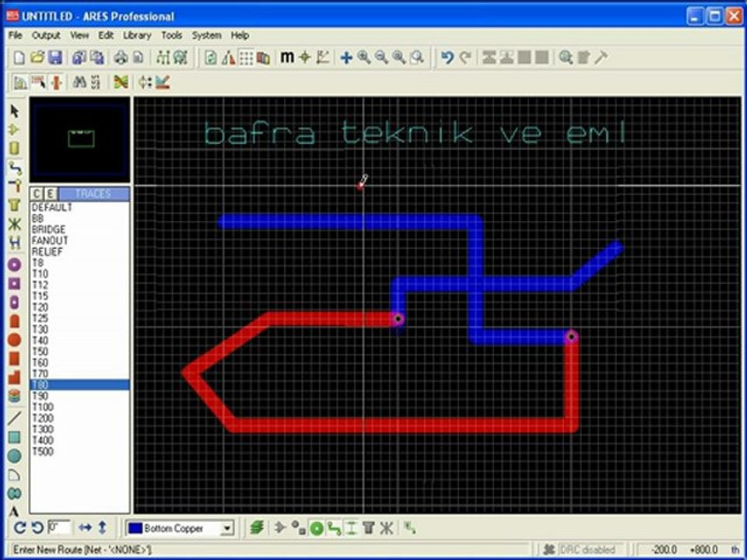Image resolution: width=747 pixels, height=560 pixels.
Task: Center the view with the blue cross icon
Action: click(x=346, y=58)
